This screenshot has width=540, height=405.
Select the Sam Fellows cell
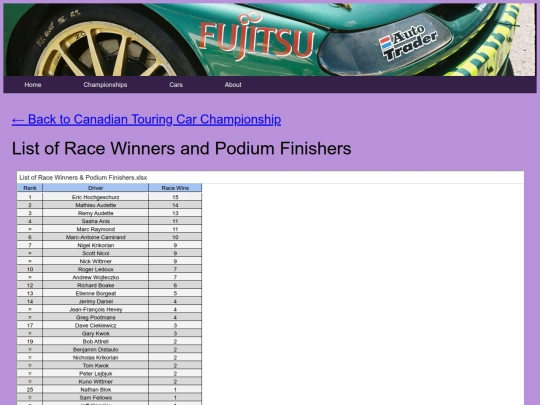(95, 397)
